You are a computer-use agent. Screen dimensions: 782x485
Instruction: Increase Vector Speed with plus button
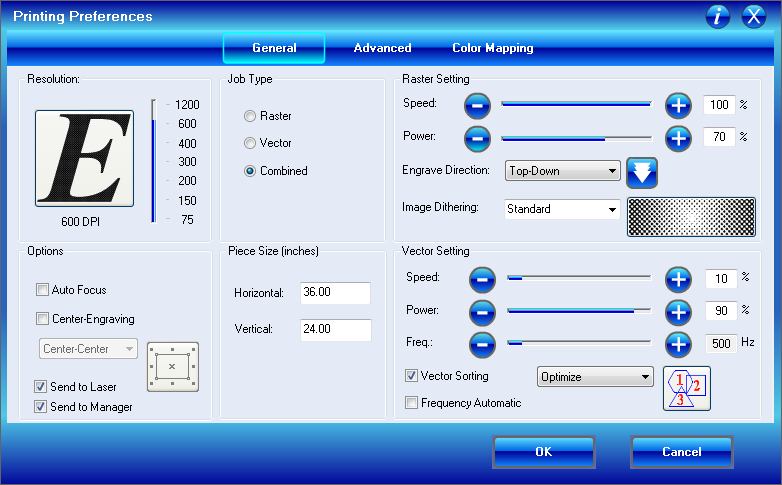pos(678,279)
